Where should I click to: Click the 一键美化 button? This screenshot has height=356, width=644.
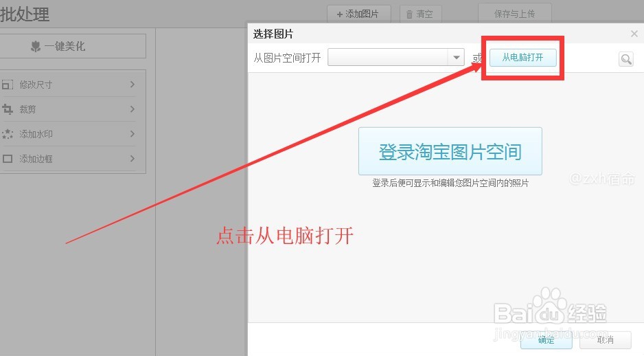tap(73, 46)
